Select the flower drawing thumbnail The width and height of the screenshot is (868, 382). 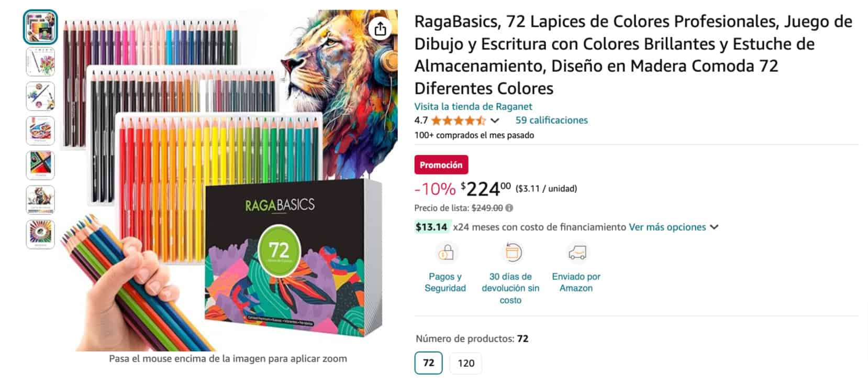(x=40, y=62)
